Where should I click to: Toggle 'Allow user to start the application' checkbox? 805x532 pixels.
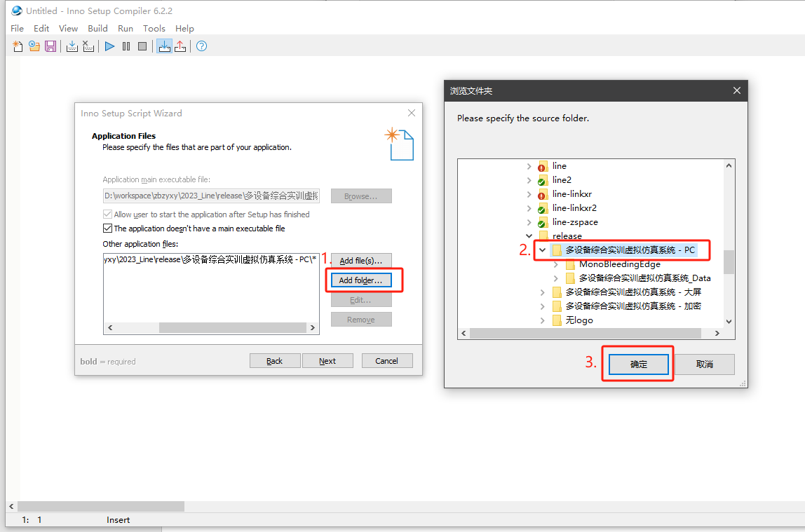pyautogui.click(x=107, y=214)
